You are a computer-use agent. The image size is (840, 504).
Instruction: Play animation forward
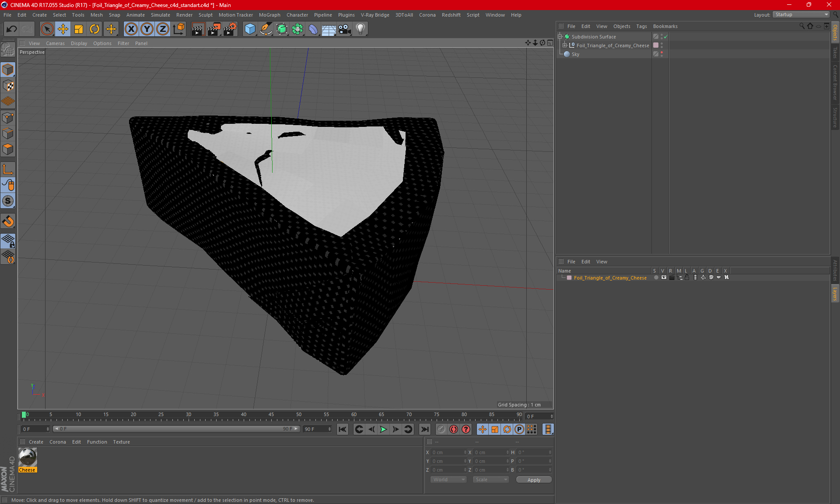[x=383, y=429]
